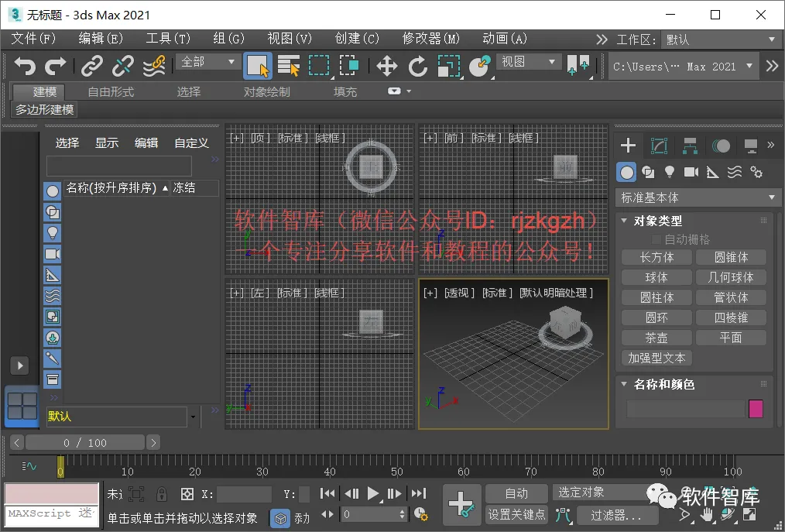The height and width of the screenshot is (532, 785).
Task: Select Space Warps category in Create panel
Action: [x=735, y=173]
